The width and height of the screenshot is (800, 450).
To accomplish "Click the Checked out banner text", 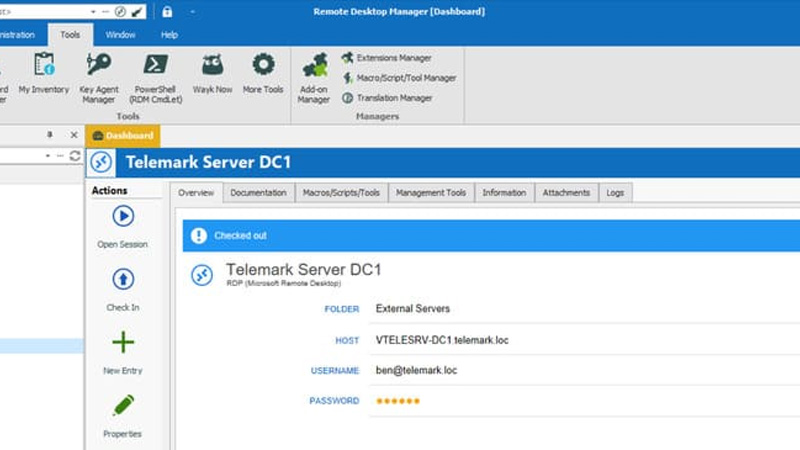I will click(x=240, y=236).
